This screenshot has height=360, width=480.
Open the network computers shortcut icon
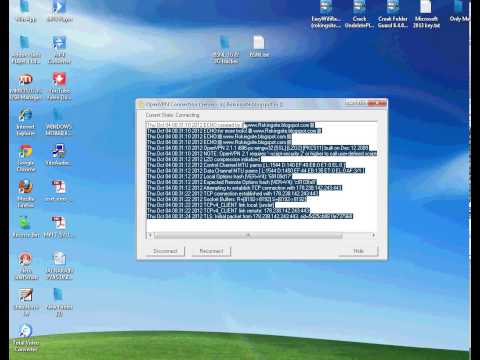tap(59, 155)
